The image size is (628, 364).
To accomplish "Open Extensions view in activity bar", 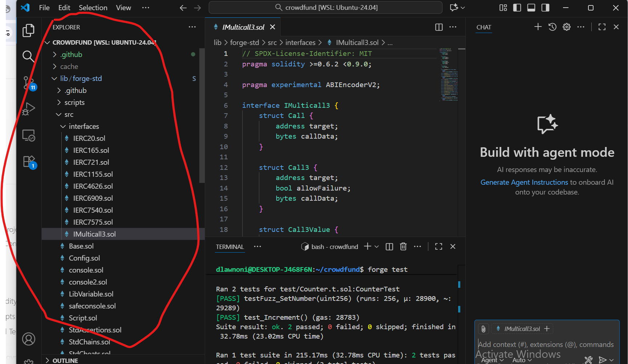I will point(28,161).
